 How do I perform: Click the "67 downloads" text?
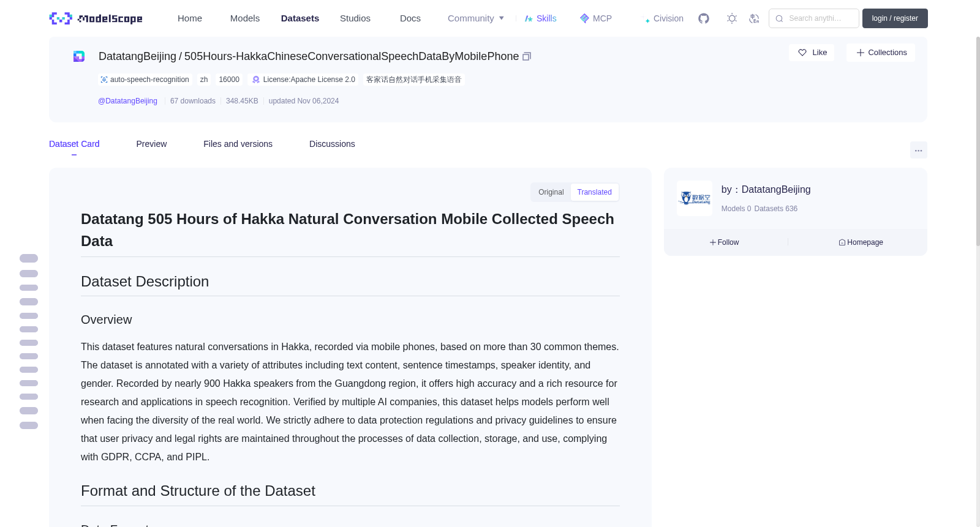click(193, 101)
